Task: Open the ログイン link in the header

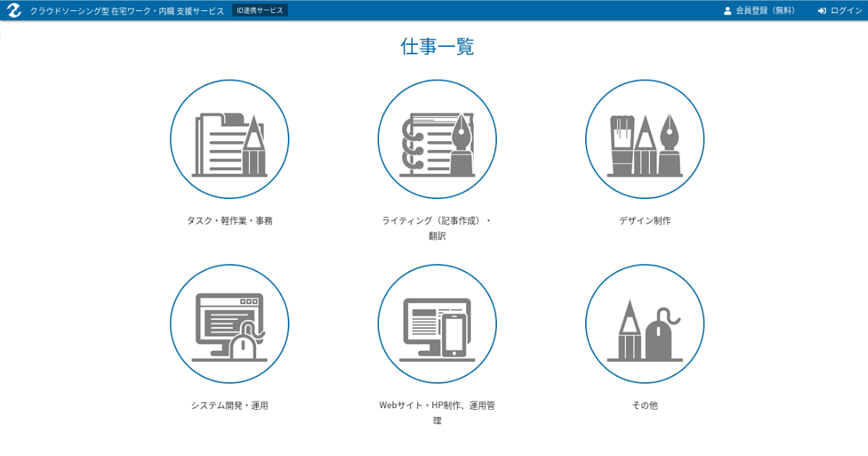Action: (840, 11)
